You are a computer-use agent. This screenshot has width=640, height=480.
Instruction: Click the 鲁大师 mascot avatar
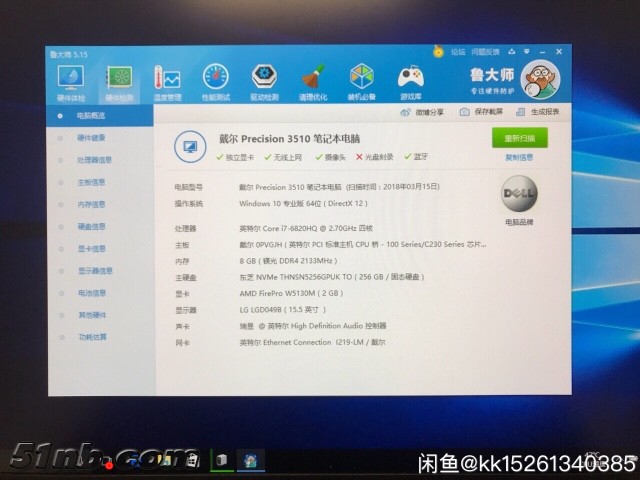click(x=541, y=77)
